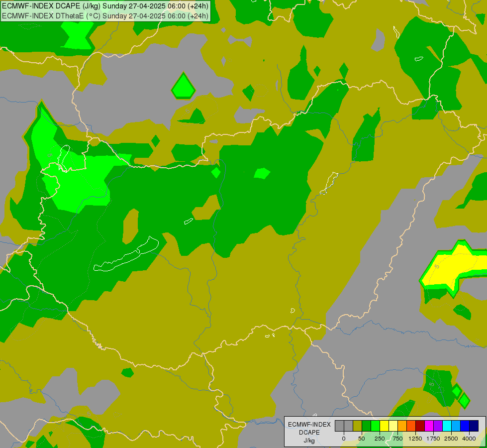This screenshot has height=448, width=487.
Task: Pick the pale yellow legend swatch
Action: pos(393,426)
